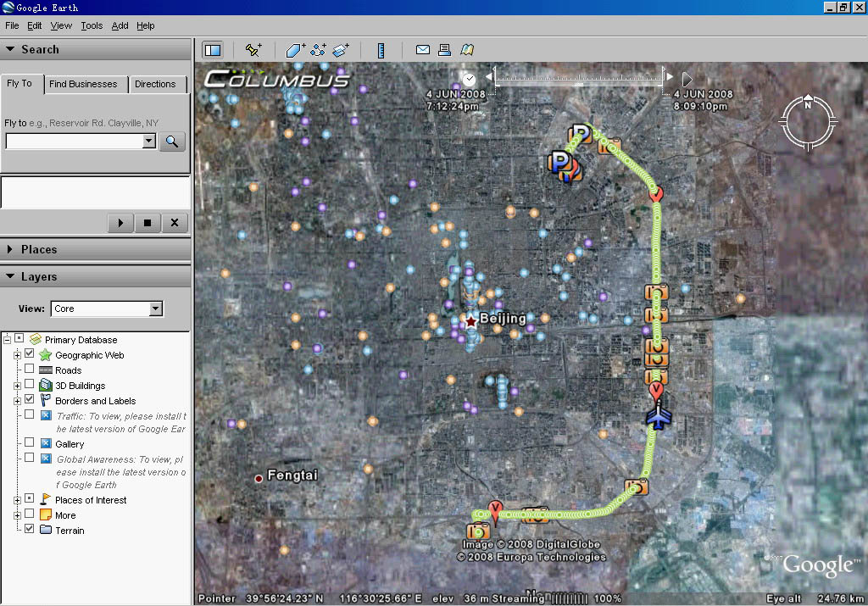The height and width of the screenshot is (606, 868).
Task: Click the Geographic Web star icon
Action: (46, 355)
